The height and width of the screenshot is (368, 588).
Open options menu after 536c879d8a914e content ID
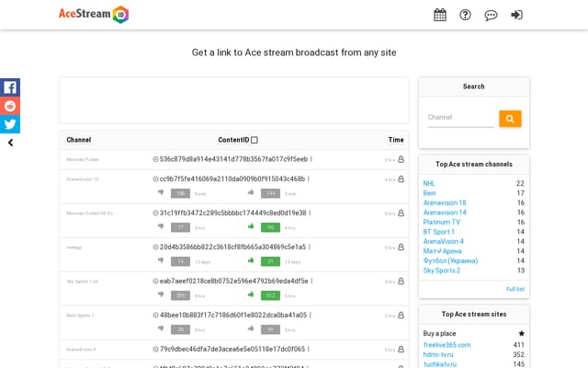[311, 159]
